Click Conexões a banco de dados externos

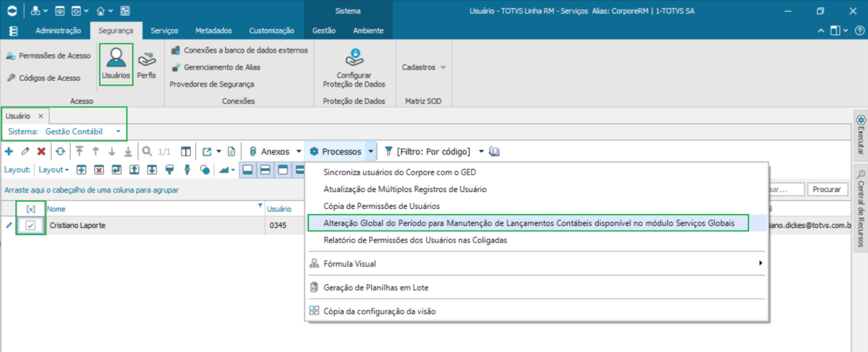click(x=239, y=50)
